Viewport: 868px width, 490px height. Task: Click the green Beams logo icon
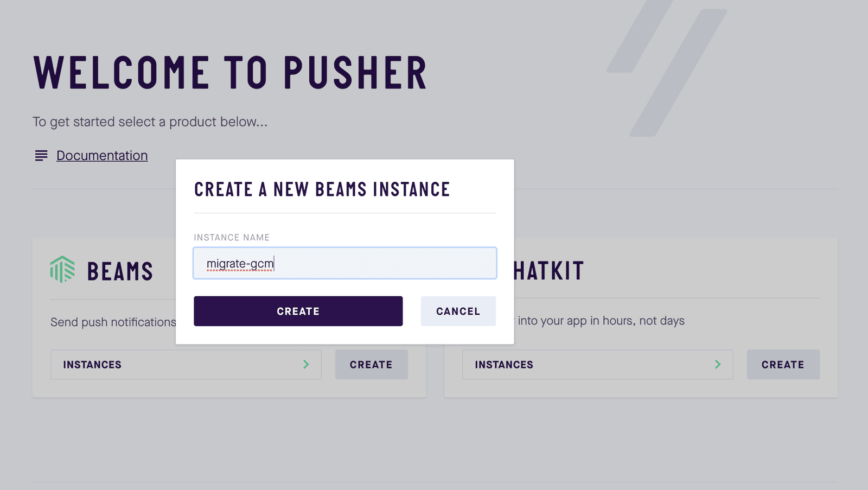coord(62,269)
